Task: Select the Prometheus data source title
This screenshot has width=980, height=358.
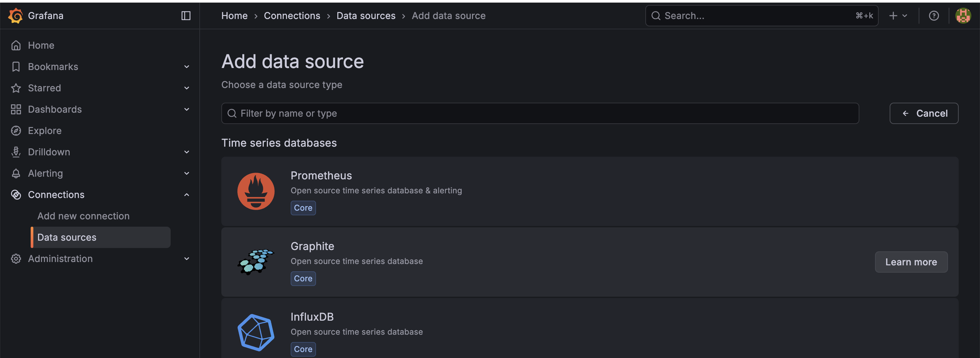Action: [321, 175]
